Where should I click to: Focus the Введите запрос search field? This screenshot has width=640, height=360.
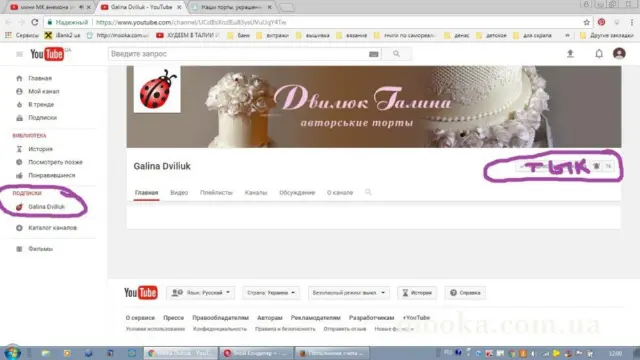(x=239, y=54)
